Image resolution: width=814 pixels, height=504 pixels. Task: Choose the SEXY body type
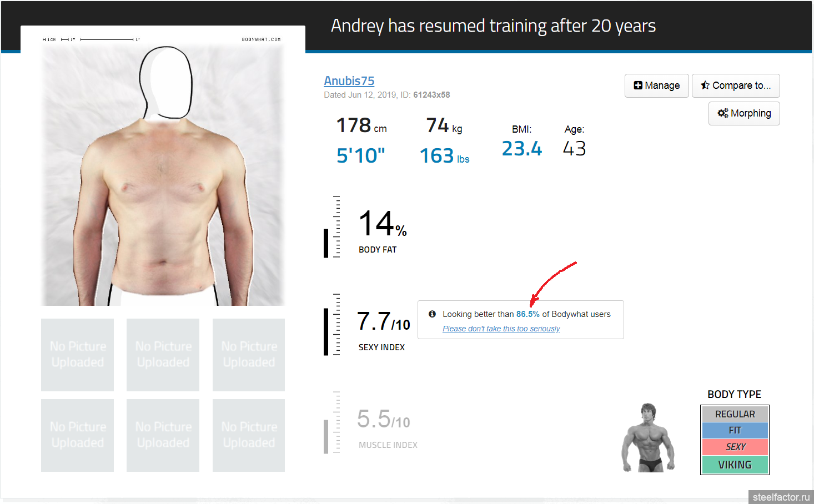point(735,447)
